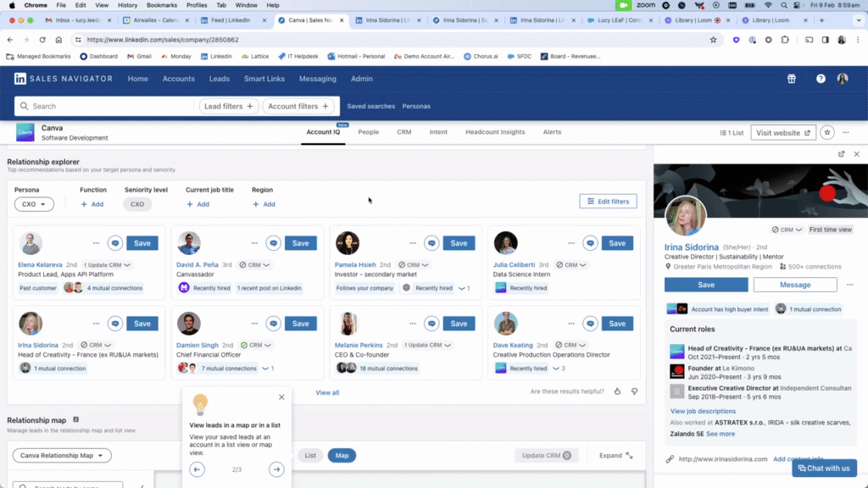The height and width of the screenshot is (488, 868).
Task: Click the LinkedIn Sales Navigator logo
Action: point(64,79)
